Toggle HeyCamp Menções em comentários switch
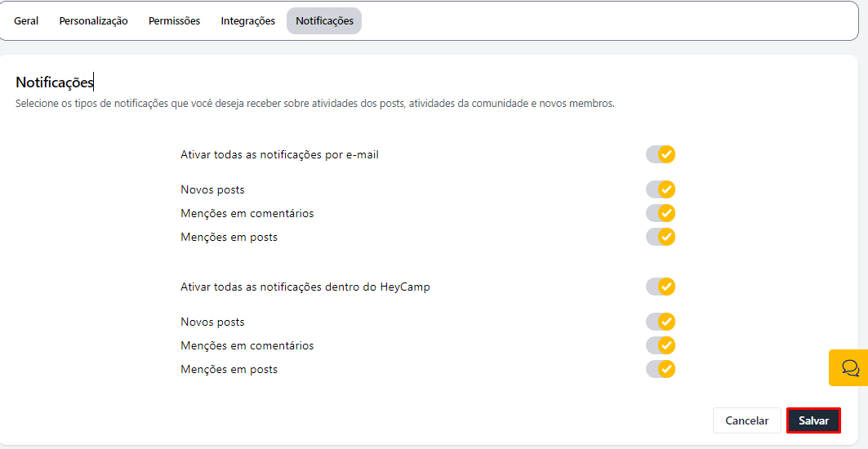Image resolution: width=868 pixels, height=449 pixels. pos(661,345)
